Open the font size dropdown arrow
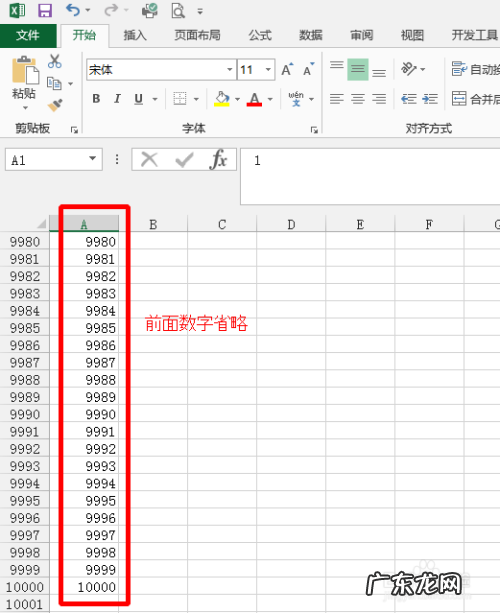 point(268,70)
